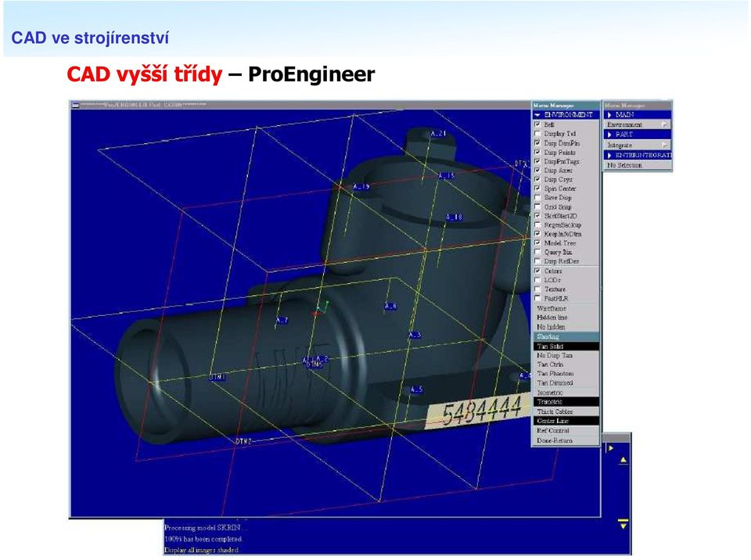Select the No hidden display option

click(x=566, y=327)
